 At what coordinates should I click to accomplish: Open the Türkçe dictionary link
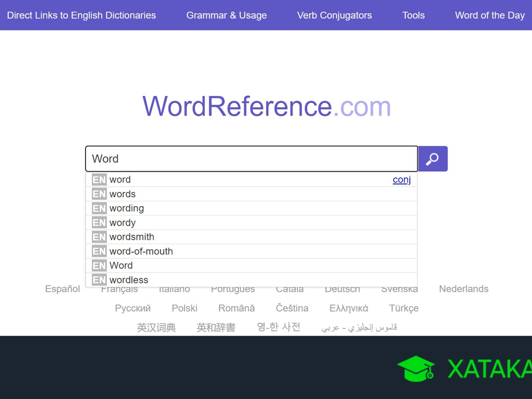coord(403,308)
